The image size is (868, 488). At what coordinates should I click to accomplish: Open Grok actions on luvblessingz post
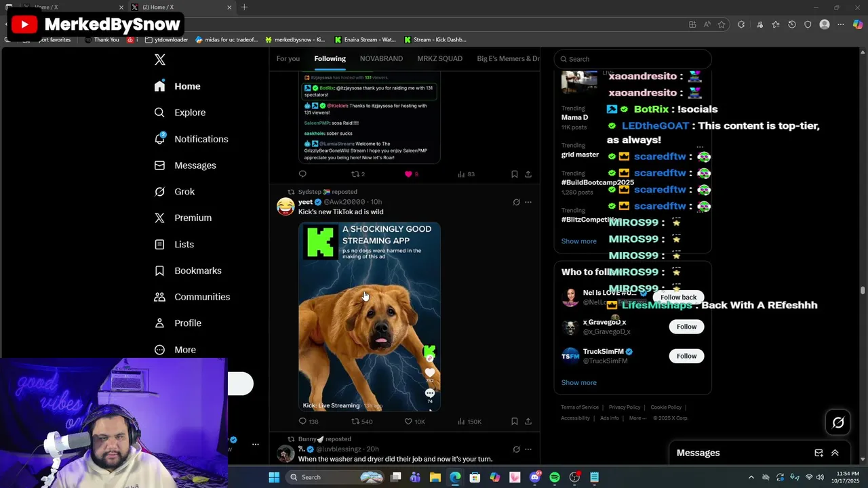(x=516, y=449)
